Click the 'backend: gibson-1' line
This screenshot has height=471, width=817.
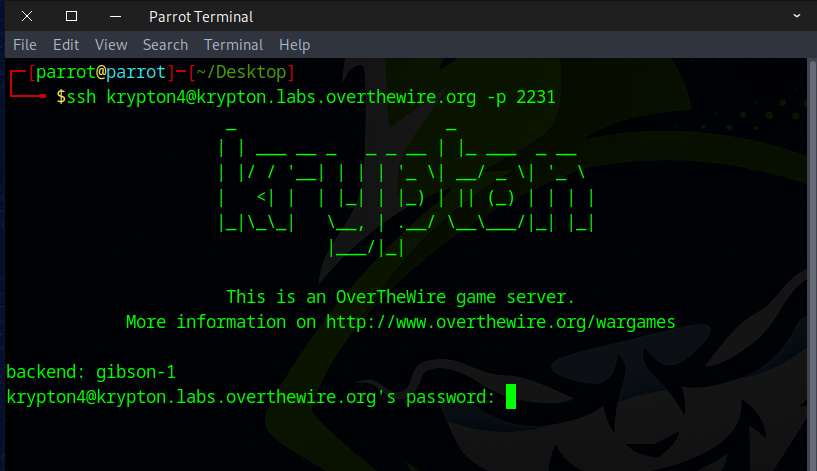(91, 372)
